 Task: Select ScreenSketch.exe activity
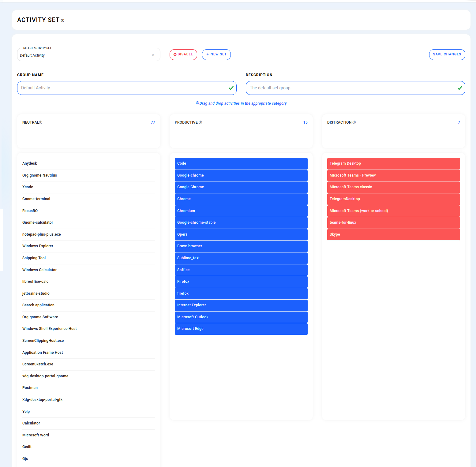pyautogui.click(x=89, y=364)
